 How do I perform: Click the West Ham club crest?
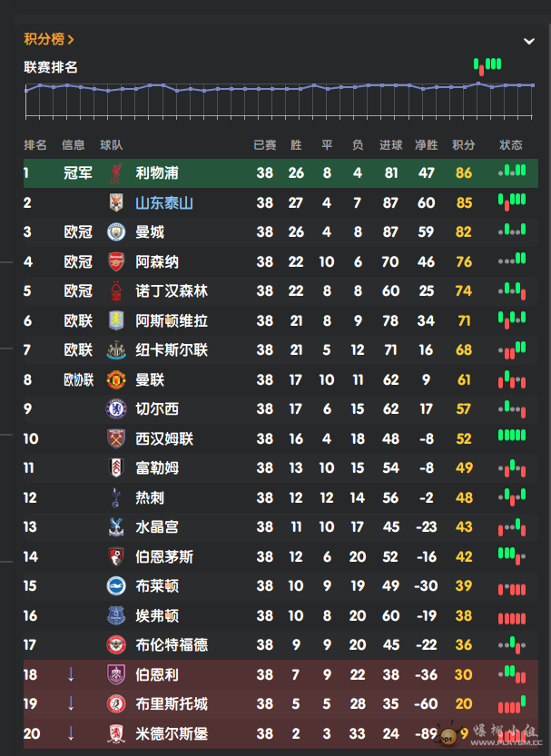(x=116, y=439)
